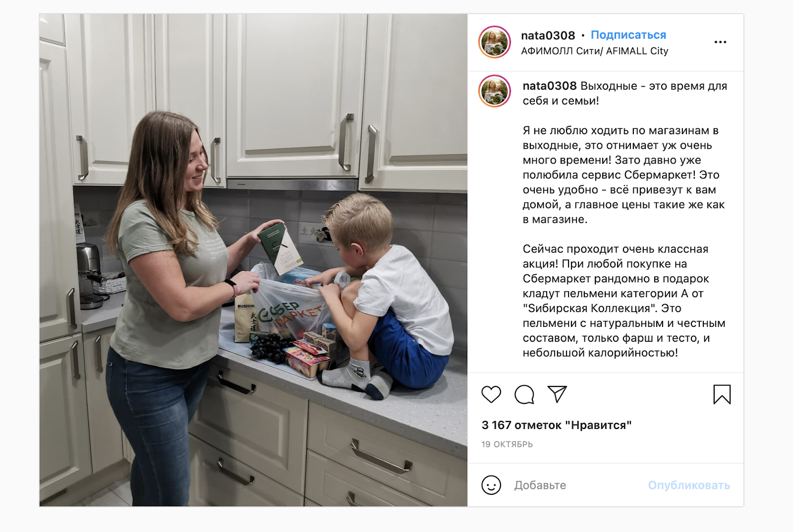The width and height of the screenshot is (793, 532).
Task: Click the 19 ОКТЯБРЬ post date
Action: pyautogui.click(x=507, y=444)
